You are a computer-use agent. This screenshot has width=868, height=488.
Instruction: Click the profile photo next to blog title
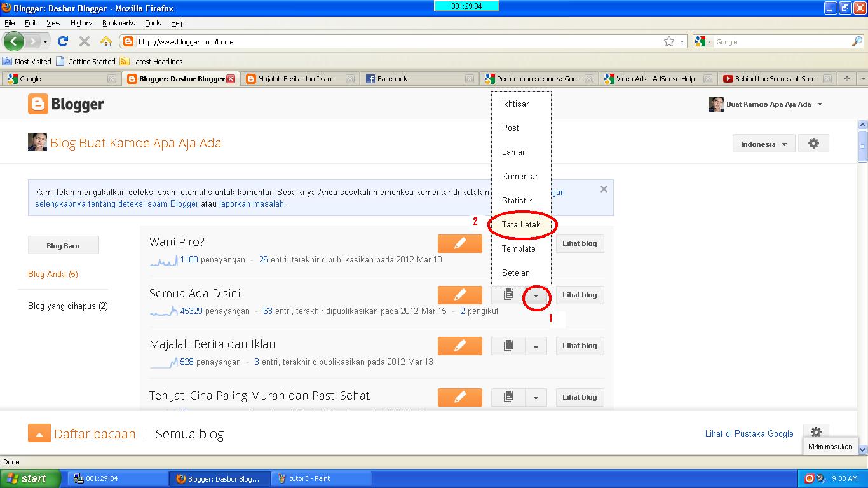37,142
